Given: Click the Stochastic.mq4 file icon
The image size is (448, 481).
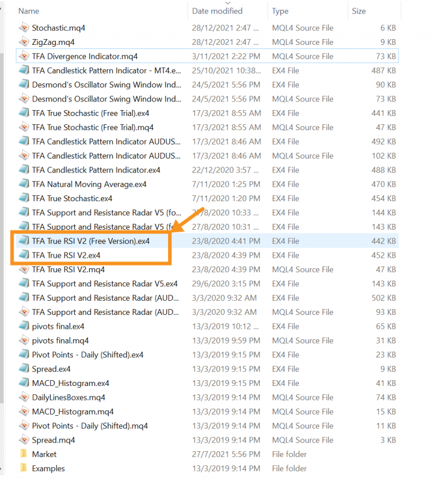Looking at the screenshot, I should tap(24, 28).
